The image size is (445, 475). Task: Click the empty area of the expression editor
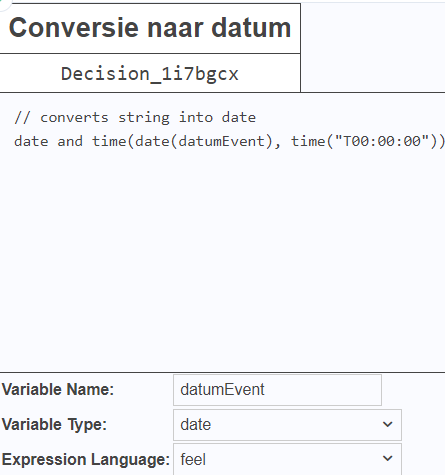click(222, 260)
